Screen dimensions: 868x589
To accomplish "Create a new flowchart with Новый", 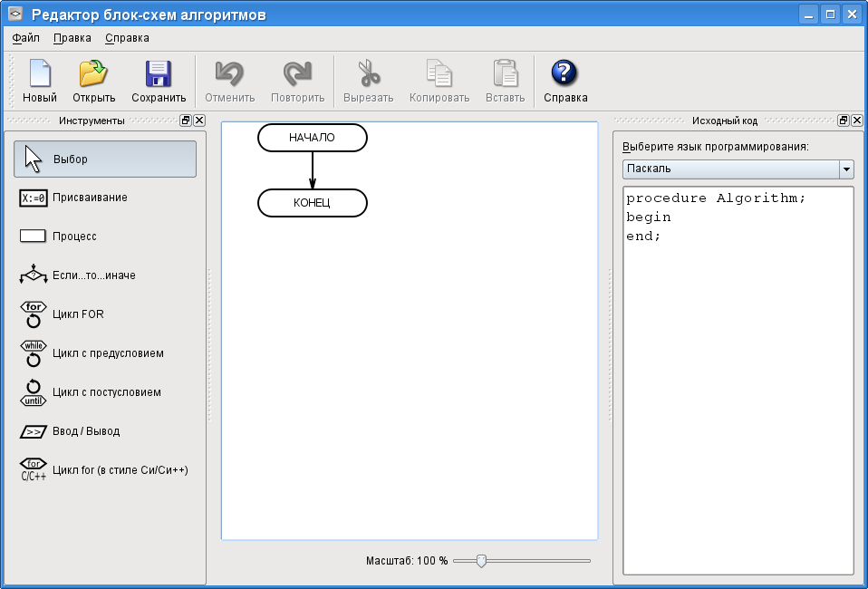I will 39,82.
